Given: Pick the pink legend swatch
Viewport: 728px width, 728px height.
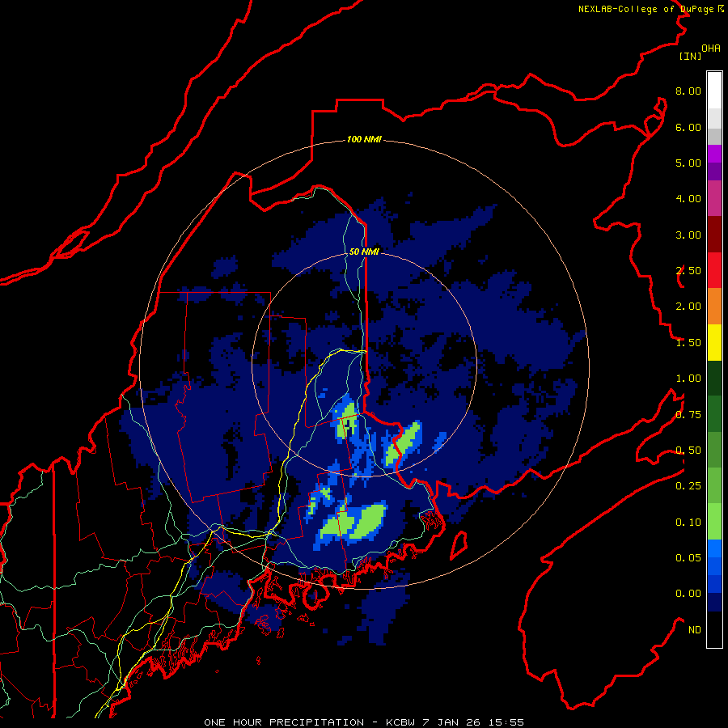Looking at the screenshot, I should pyautogui.click(x=714, y=199).
